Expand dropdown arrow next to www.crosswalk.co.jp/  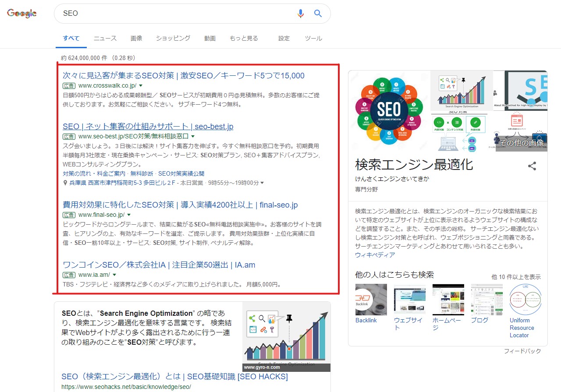pyautogui.click(x=141, y=85)
